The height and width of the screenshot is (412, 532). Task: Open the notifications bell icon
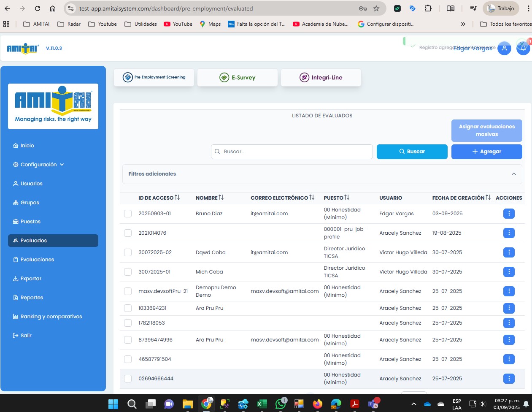523,48
